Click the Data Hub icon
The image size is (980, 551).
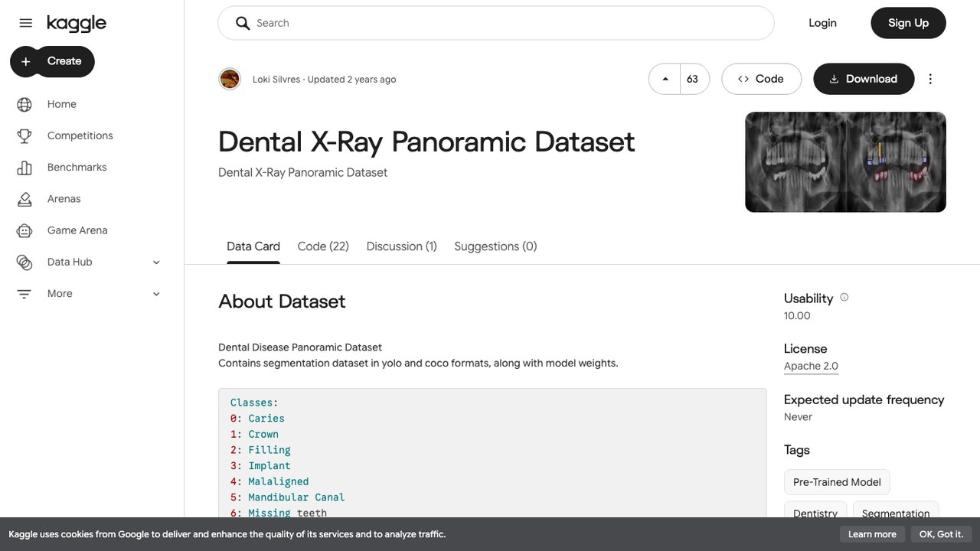[24, 262]
